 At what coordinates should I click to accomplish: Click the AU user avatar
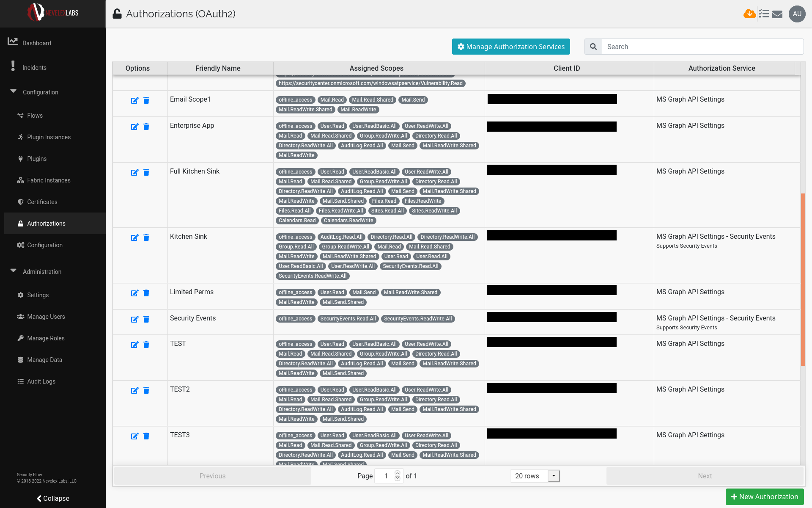(797, 14)
